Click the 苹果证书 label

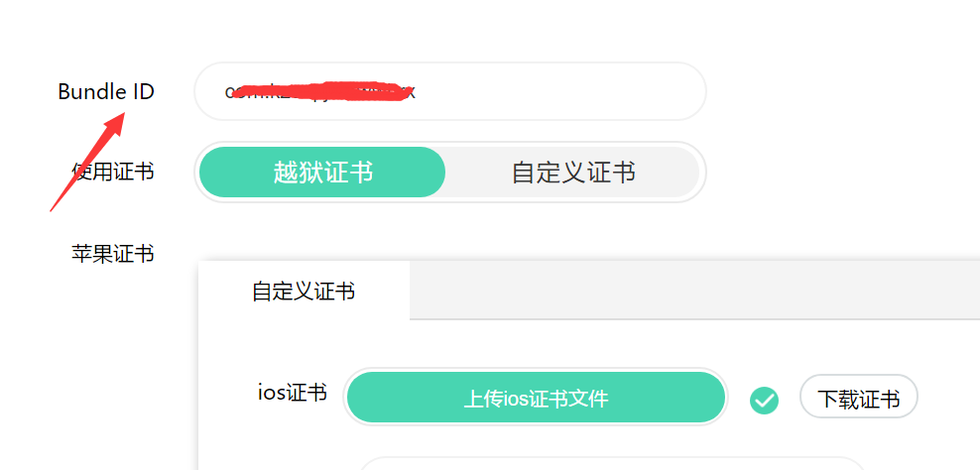(113, 254)
